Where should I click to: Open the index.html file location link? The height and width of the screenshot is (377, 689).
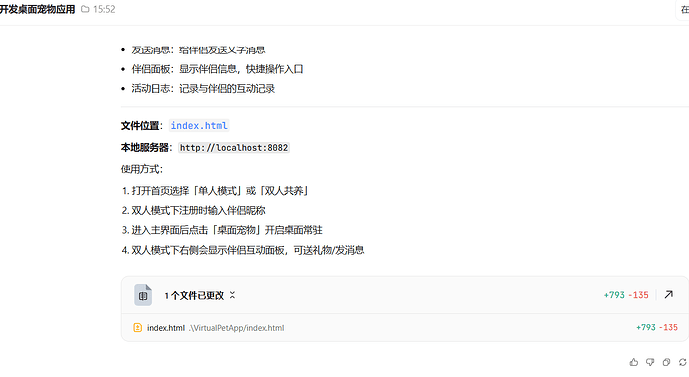199,126
